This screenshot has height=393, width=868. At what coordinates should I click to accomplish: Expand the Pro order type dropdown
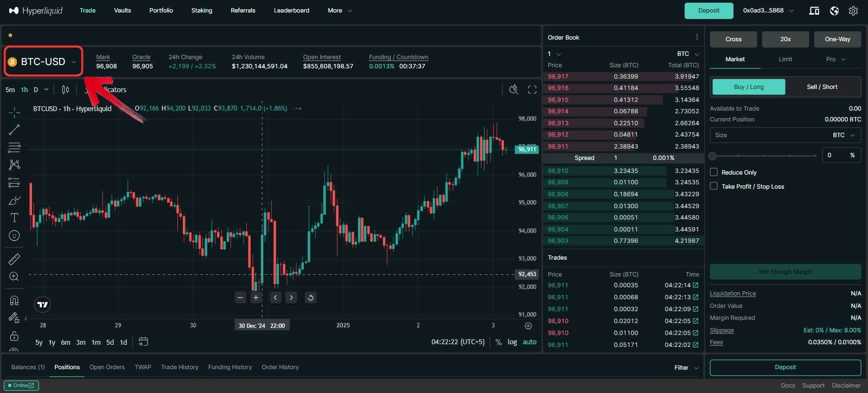click(836, 59)
